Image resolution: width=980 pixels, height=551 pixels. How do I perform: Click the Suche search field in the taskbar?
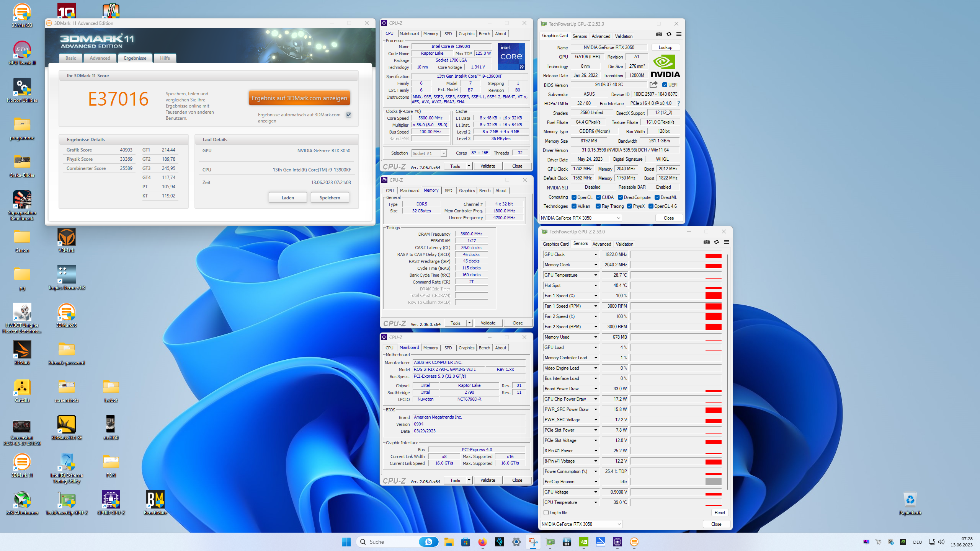click(x=397, y=542)
